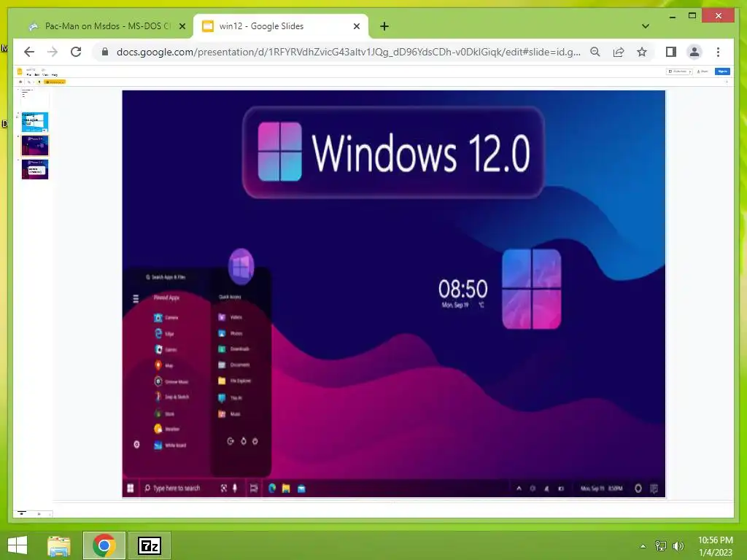Close the Pac-Man on Msdos tab
The height and width of the screenshot is (560, 747).
coord(182,27)
